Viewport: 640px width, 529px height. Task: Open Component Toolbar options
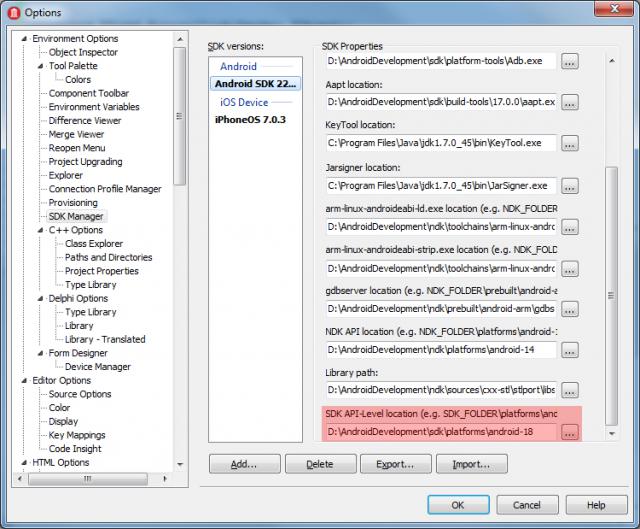coord(89,93)
